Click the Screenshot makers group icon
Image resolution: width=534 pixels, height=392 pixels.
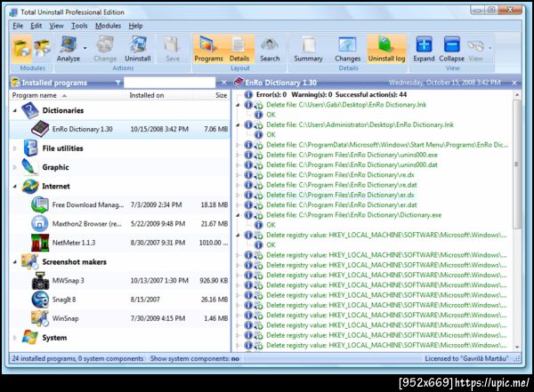[x=29, y=261]
